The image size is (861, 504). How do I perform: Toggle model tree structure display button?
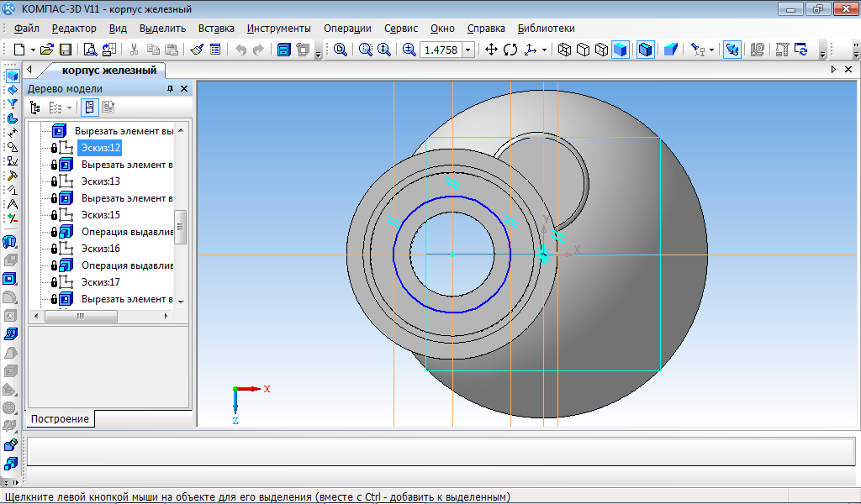coord(35,108)
